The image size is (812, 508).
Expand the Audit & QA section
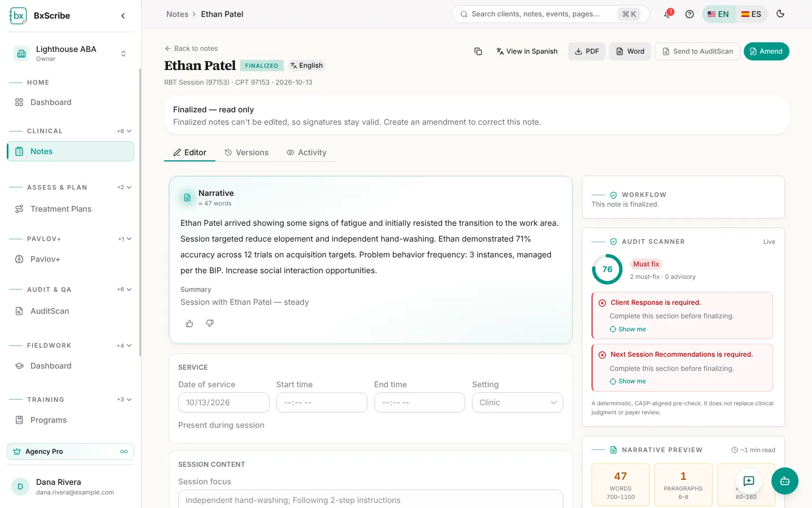pos(125,290)
